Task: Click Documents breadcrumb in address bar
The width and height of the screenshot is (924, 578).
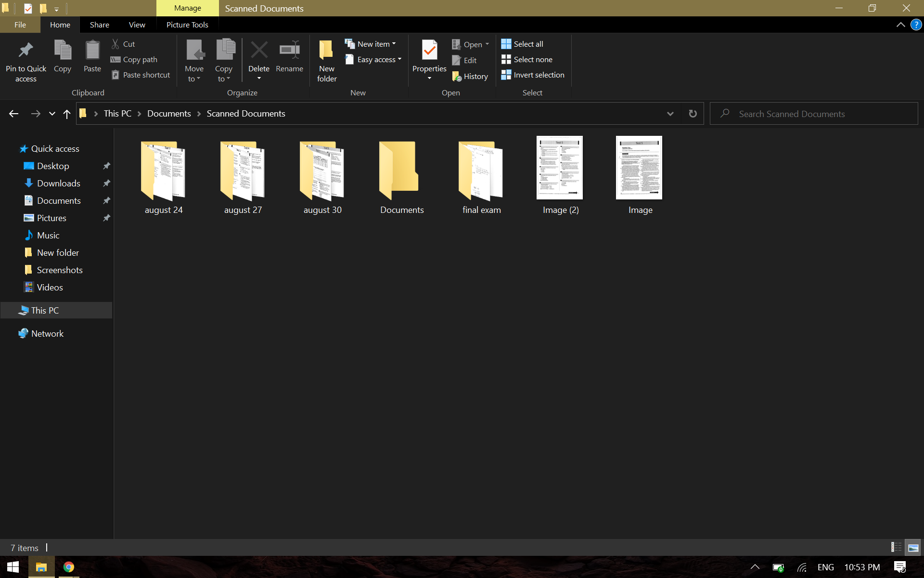Action: point(169,114)
